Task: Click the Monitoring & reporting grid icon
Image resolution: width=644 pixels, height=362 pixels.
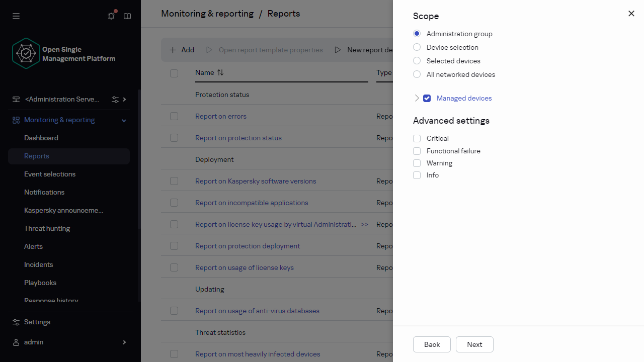Action: coord(16,120)
